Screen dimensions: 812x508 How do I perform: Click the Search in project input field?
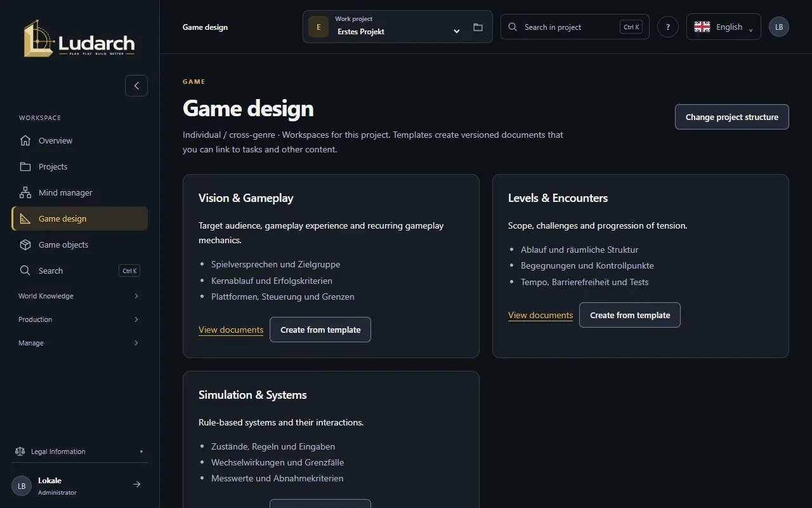[575, 27]
